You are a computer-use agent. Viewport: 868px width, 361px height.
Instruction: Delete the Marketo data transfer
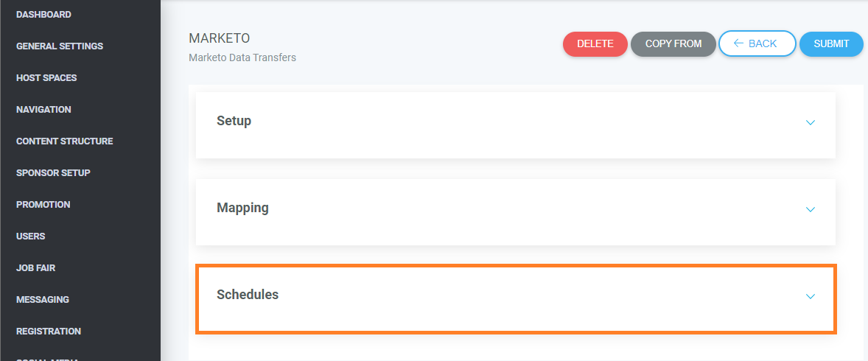pos(595,43)
